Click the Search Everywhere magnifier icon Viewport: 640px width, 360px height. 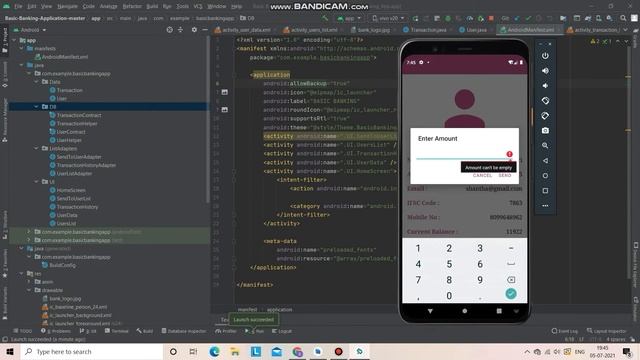[x=623, y=18]
